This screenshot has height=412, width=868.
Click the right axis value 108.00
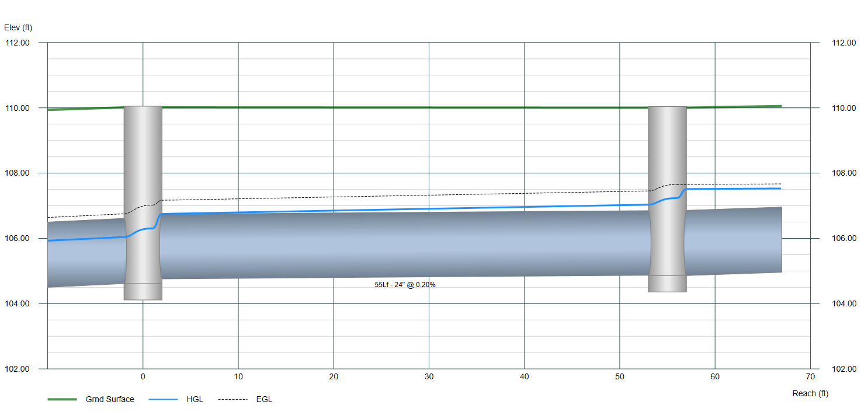[x=843, y=173]
